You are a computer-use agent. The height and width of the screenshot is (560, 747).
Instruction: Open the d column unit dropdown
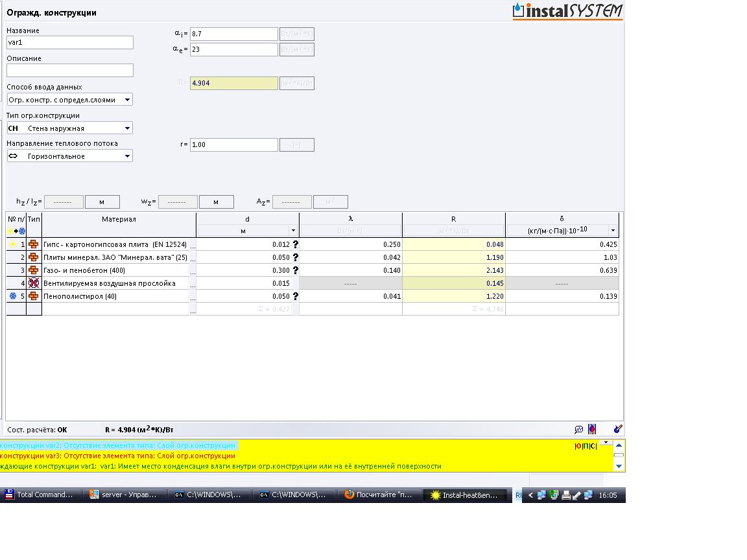point(294,231)
